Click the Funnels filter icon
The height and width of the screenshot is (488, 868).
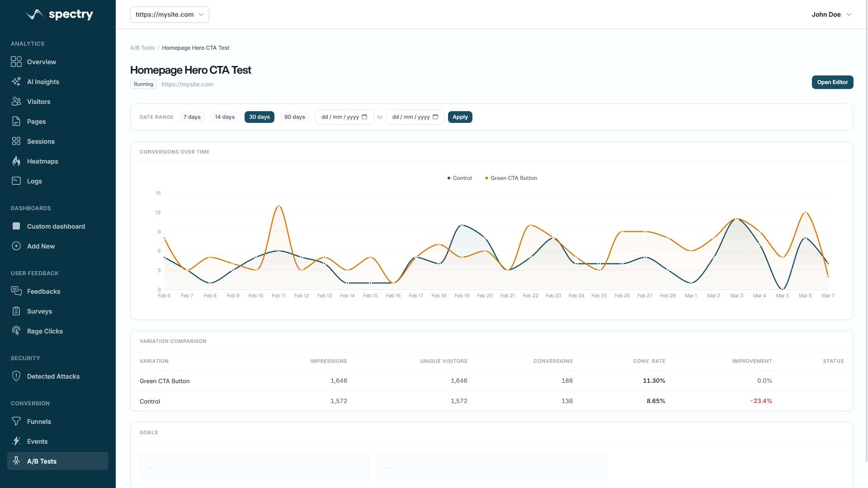pyautogui.click(x=16, y=422)
